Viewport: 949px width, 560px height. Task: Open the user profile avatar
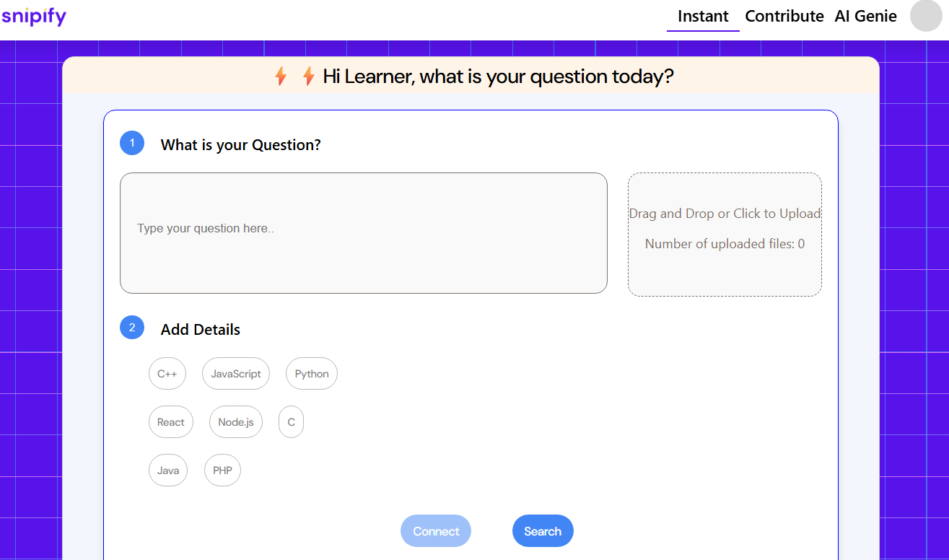[x=926, y=16]
